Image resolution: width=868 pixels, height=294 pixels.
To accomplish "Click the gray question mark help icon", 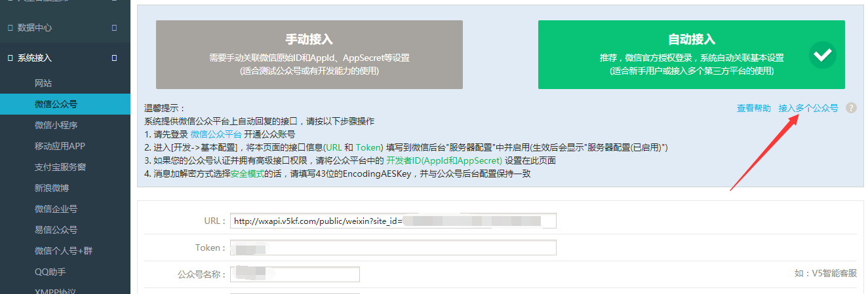I will pyautogui.click(x=851, y=108).
